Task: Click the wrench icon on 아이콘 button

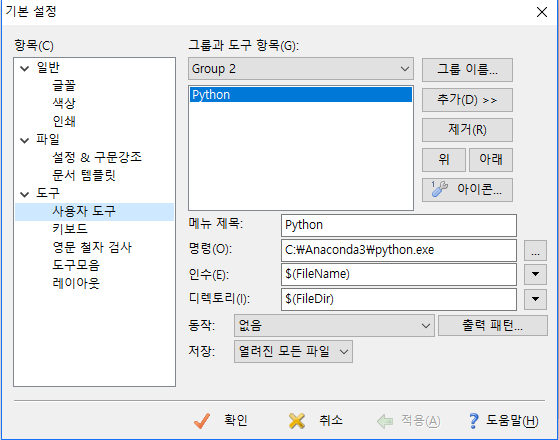Action: pos(439,189)
